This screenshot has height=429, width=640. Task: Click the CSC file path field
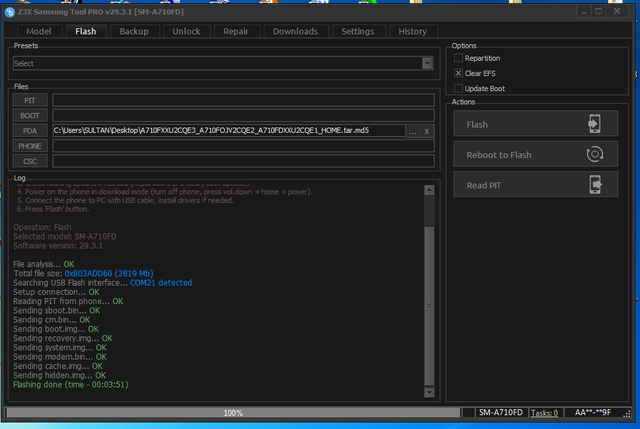[243, 161]
